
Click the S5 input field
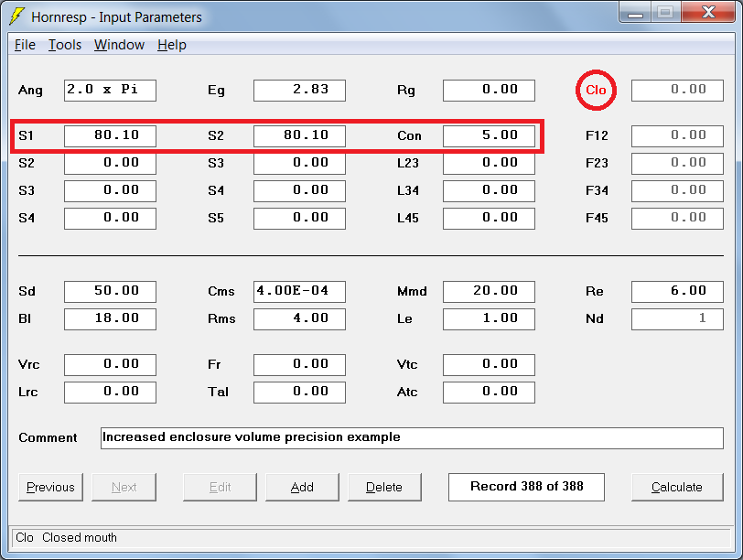(x=299, y=219)
